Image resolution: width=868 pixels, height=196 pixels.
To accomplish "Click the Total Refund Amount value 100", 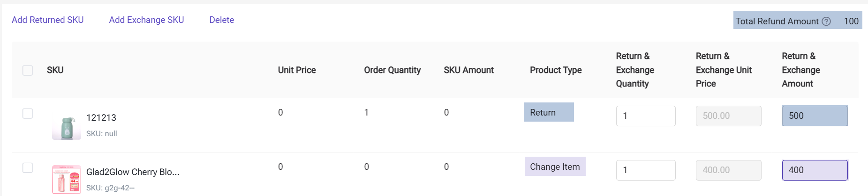I will (851, 21).
